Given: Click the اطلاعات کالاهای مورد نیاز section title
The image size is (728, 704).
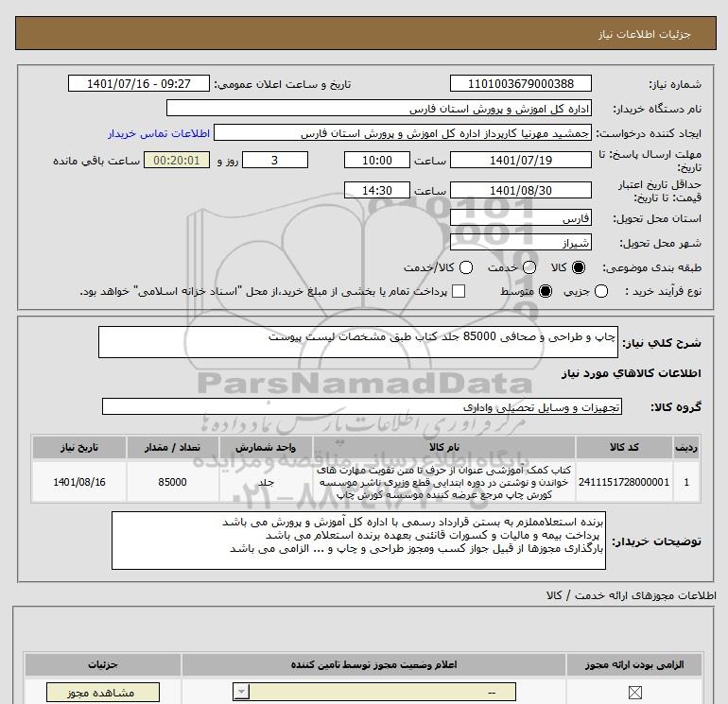Looking at the screenshot, I should coord(632,373).
